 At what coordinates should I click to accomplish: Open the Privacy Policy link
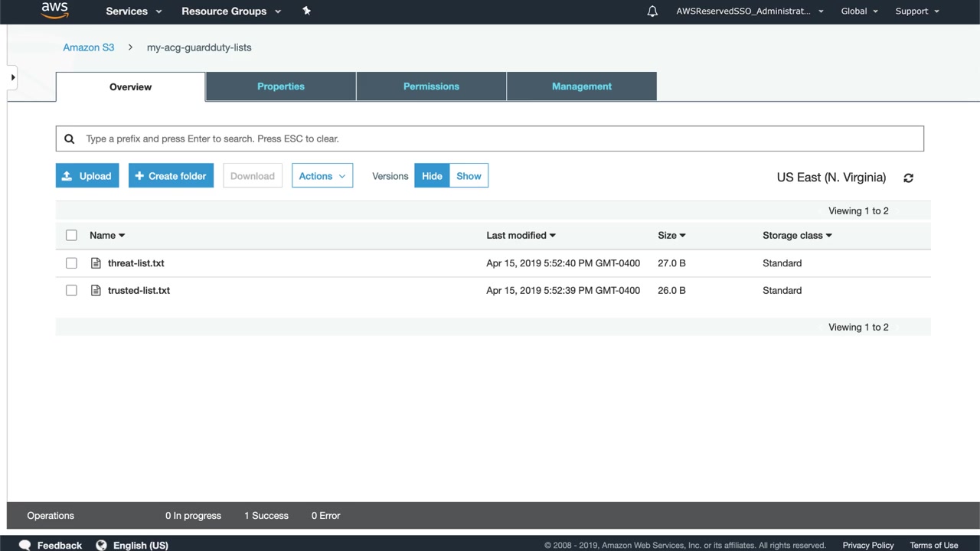pos(868,546)
